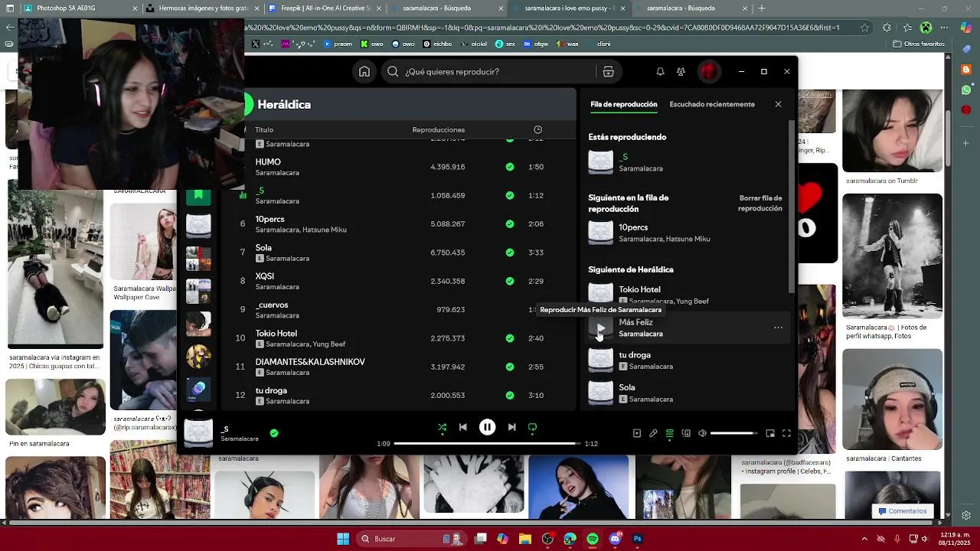This screenshot has height=551, width=980.
Task: Sort by 'Título' column header
Action: (264, 129)
